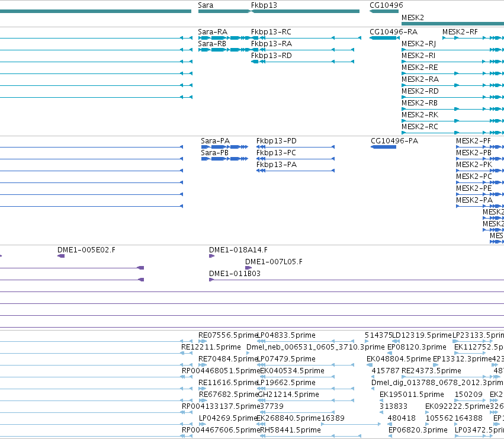Select protein MESK2-PC
The image size is (504, 439).
coord(480,182)
